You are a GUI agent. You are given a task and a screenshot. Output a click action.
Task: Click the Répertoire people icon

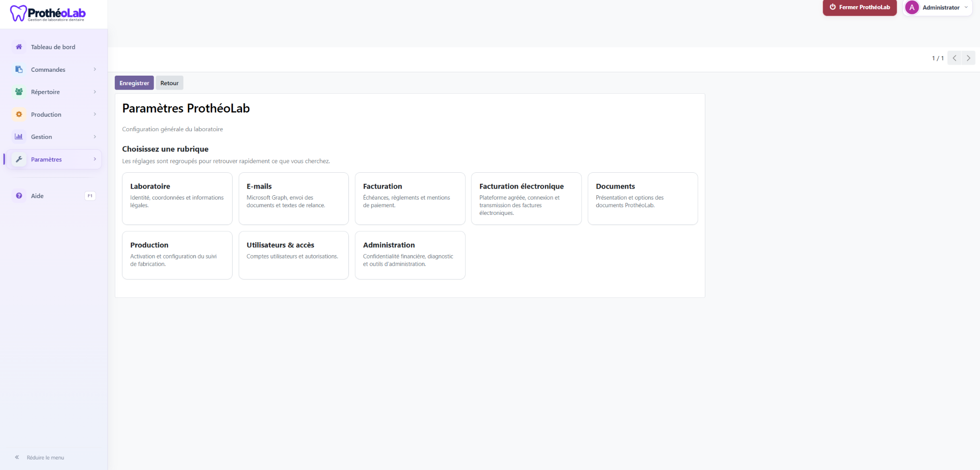pyautogui.click(x=19, y=92)
